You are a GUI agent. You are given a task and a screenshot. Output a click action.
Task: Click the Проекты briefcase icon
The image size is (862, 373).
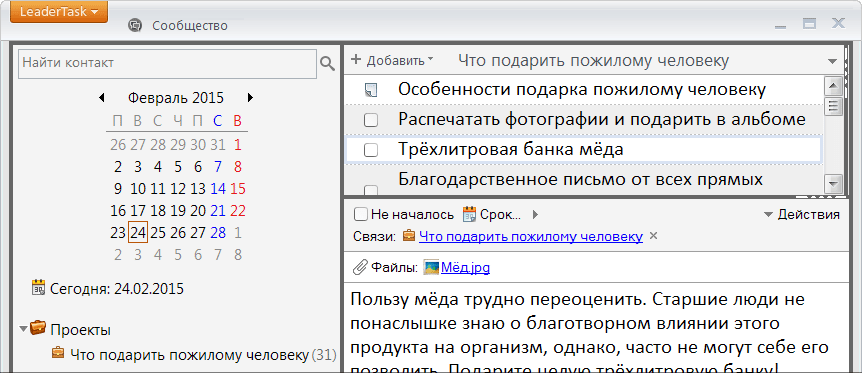38,328
